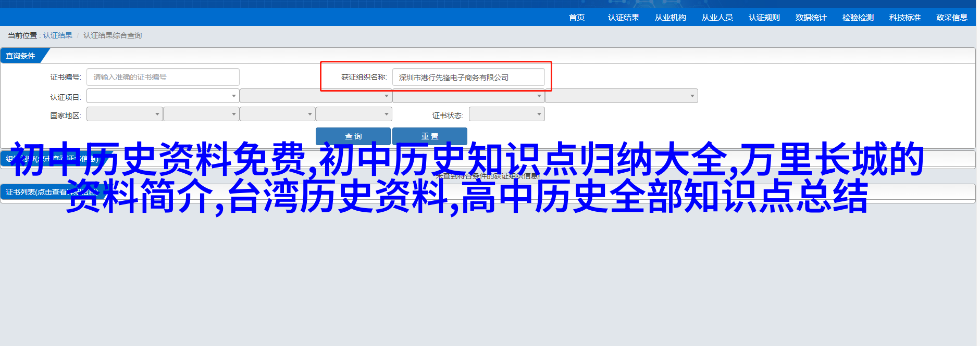Open the 证书状态 dropdown
This screenshot has height=346, width=980.
point(506,114)
